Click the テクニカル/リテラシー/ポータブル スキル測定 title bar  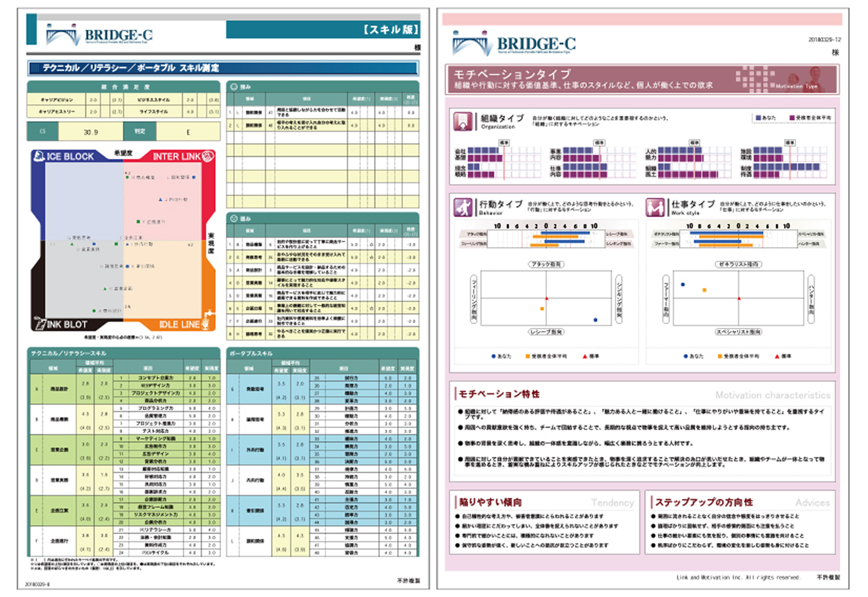[x=222, y=68]
